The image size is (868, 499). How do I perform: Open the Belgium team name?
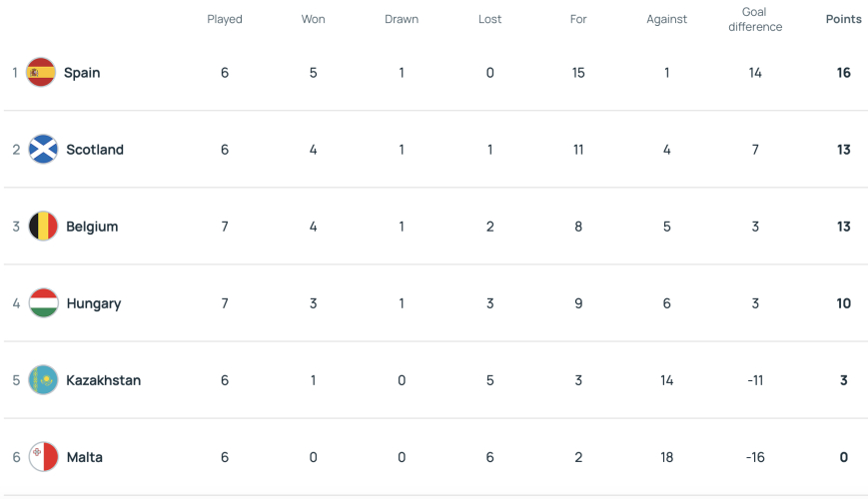point(92,227)
